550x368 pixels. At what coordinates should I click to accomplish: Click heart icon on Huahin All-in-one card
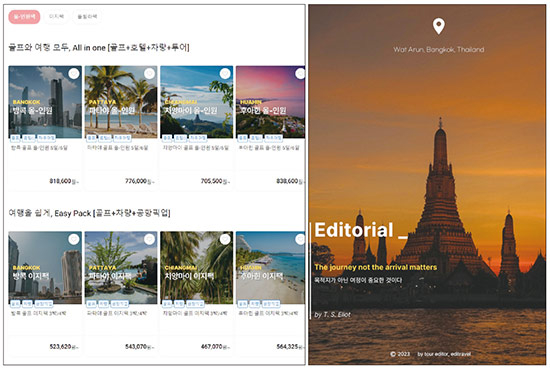(300, 74)
